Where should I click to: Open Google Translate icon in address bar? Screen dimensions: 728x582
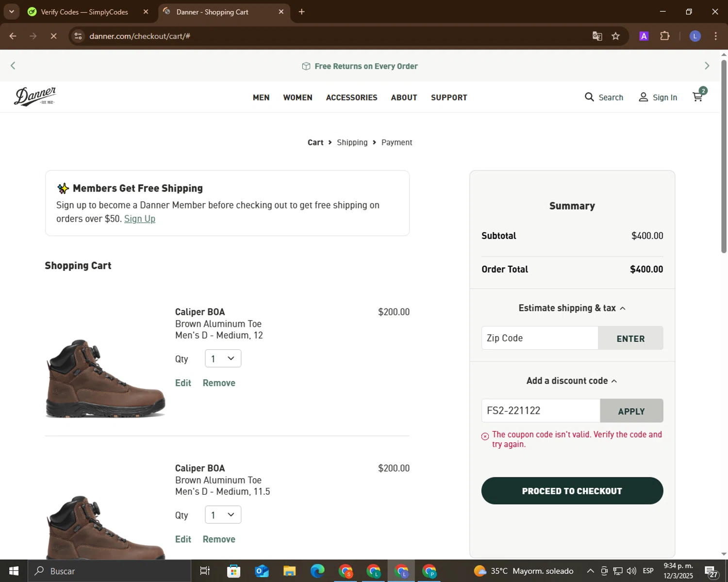point(597,36)
